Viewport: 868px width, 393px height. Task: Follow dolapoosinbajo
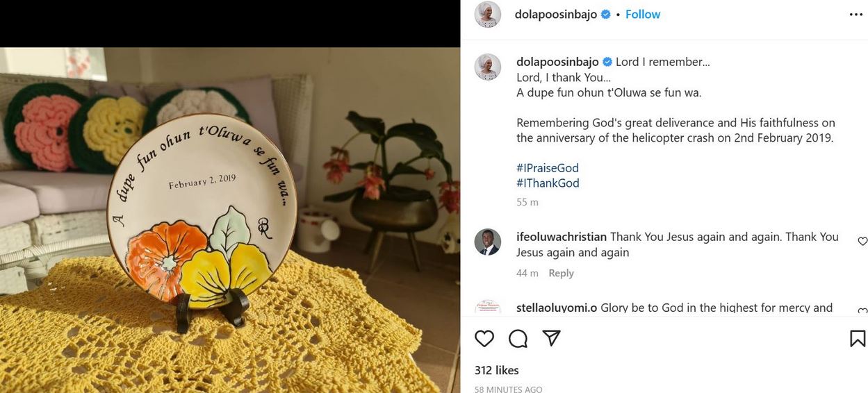point(643,15)
